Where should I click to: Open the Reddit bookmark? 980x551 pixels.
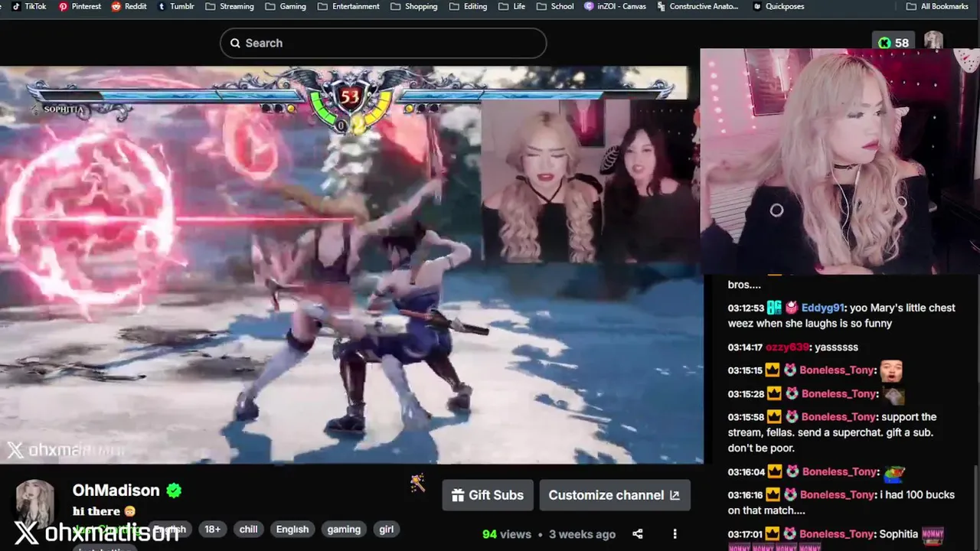pos(129,6)
